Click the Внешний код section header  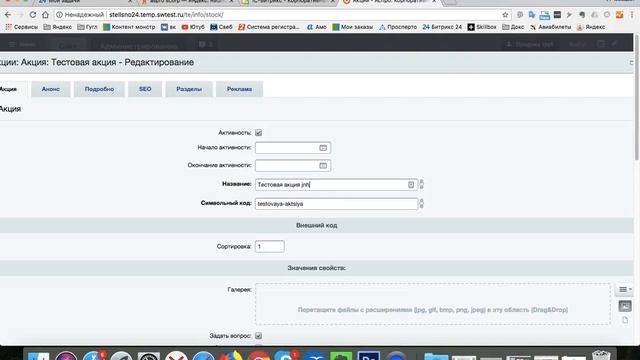316,225
